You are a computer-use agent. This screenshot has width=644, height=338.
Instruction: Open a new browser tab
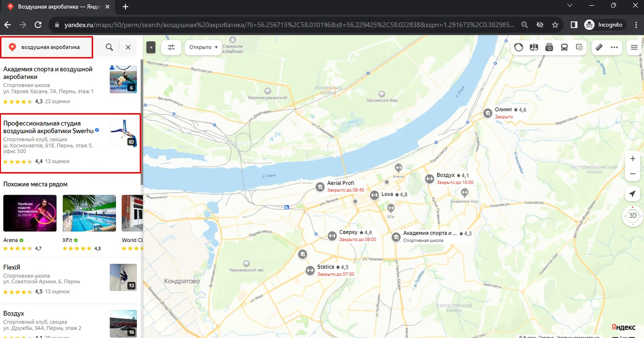[126, 7]
